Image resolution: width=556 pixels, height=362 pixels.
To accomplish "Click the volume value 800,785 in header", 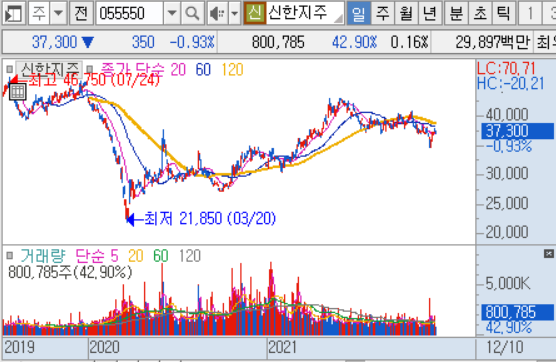I will tap(278, 42).
